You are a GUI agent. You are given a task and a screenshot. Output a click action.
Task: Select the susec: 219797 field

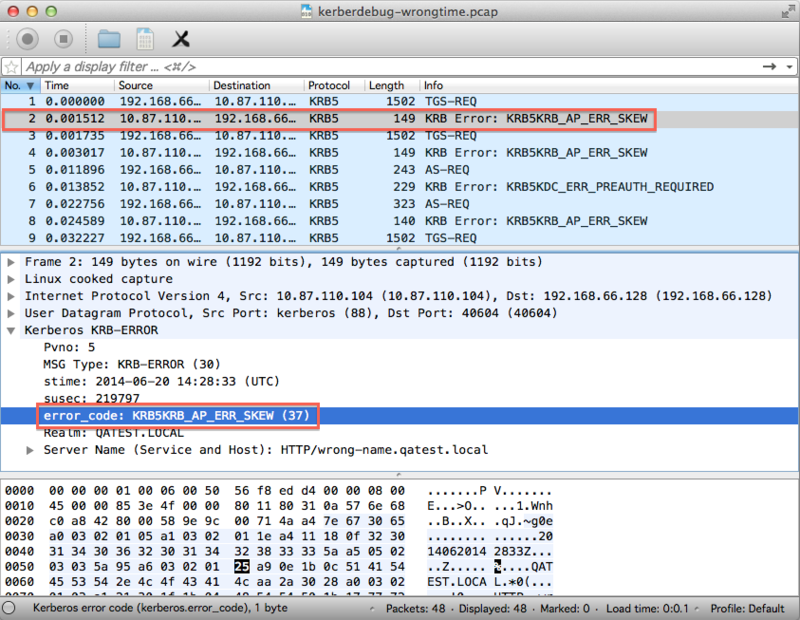91,399
